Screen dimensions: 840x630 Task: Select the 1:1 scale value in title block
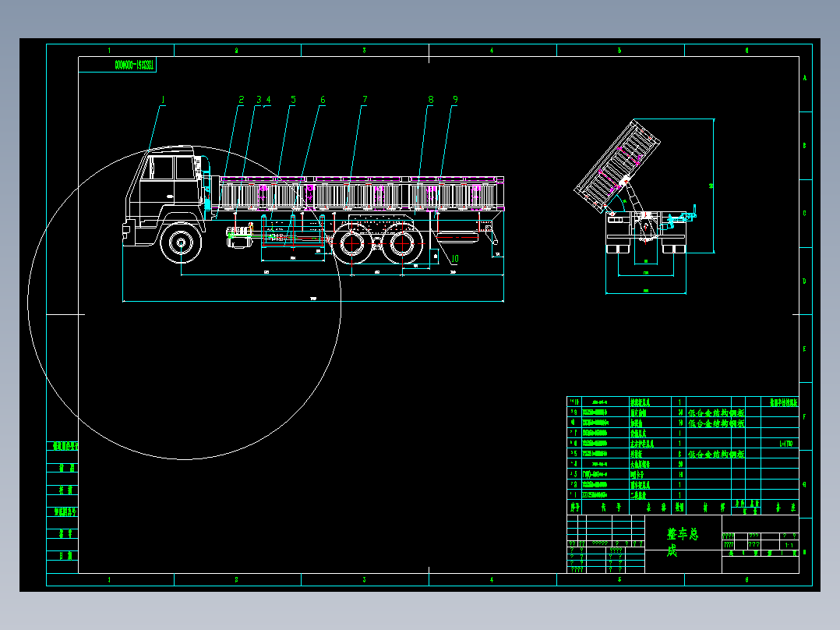click(x=789, y=545)
